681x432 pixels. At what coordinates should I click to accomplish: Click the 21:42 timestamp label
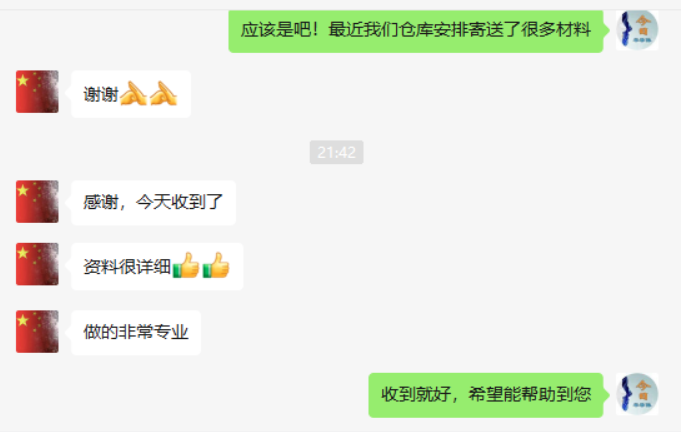(x=336, y=152)
